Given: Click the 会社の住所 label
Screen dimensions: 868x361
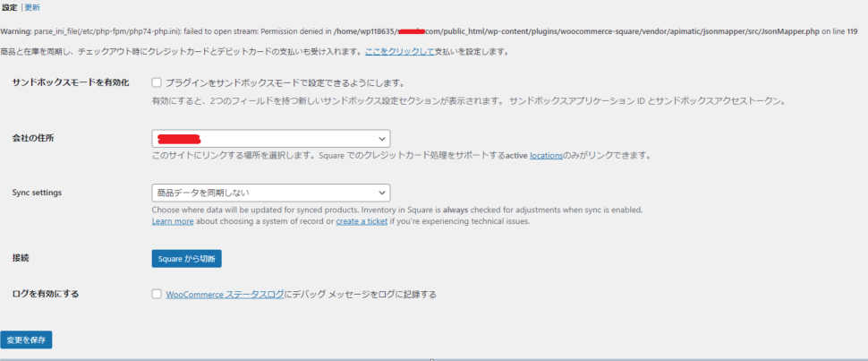Looking at the screenshot, I should tap(32, 138).
